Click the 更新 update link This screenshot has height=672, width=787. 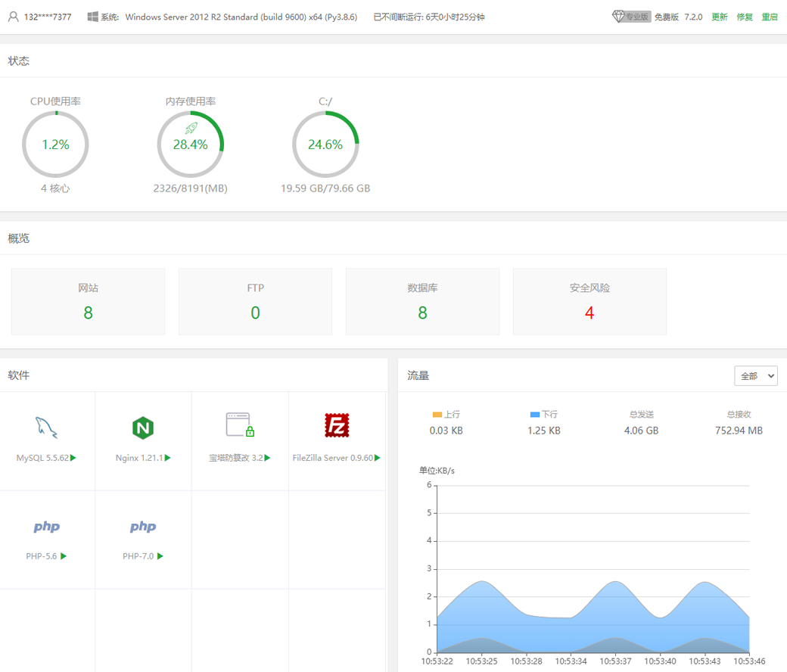(719, 17)
